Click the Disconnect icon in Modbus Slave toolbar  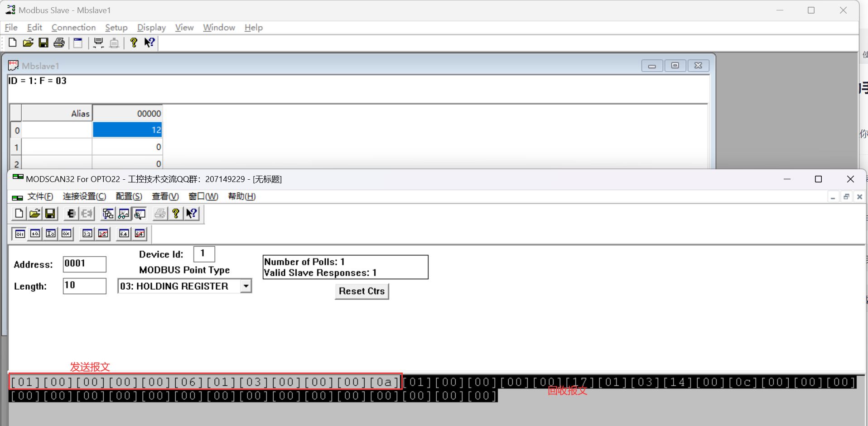tap(114, 43)
